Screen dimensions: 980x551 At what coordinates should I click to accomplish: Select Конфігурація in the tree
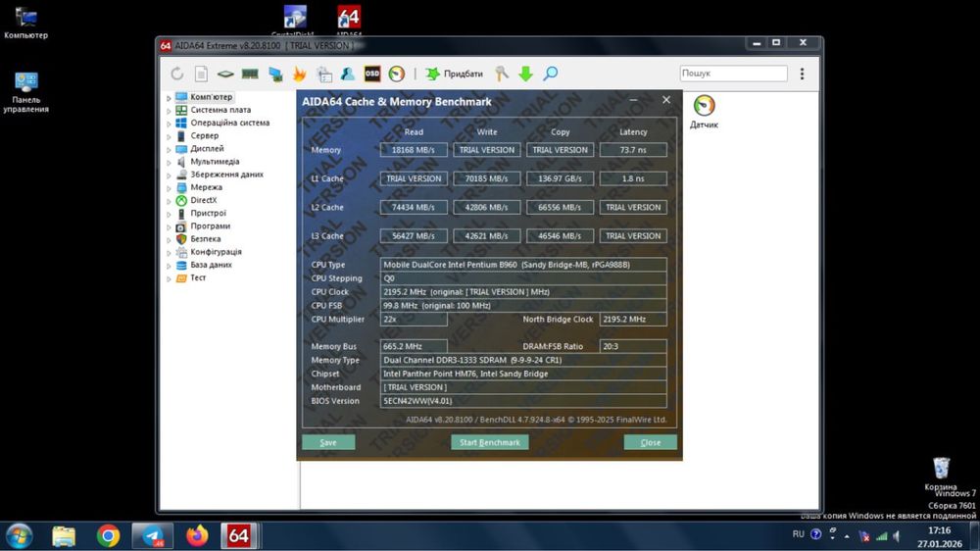click(216, 251)
